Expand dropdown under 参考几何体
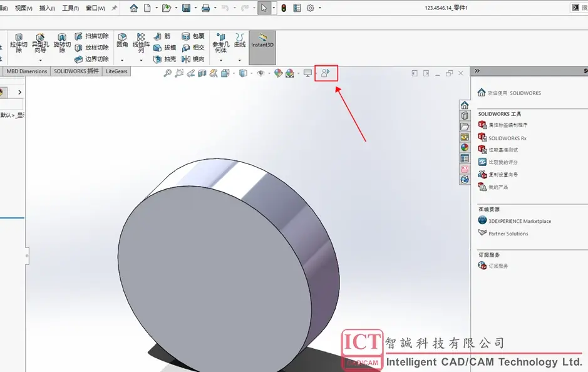588x372 pixels. (221, 60)
